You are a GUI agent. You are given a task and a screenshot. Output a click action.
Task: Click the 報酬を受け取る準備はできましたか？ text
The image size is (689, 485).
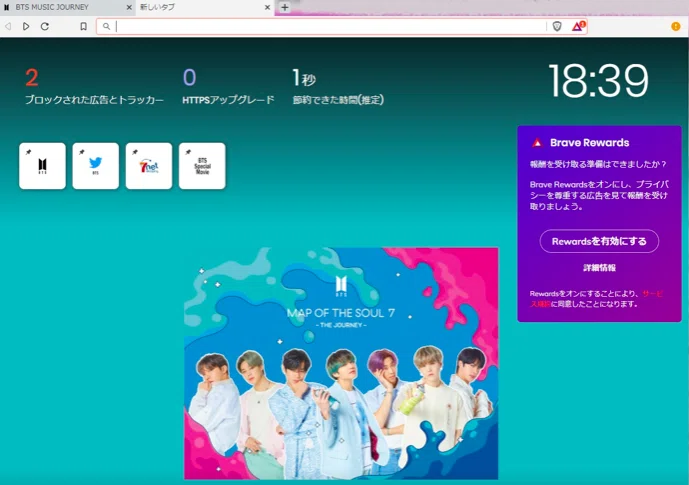coord(598,164)
